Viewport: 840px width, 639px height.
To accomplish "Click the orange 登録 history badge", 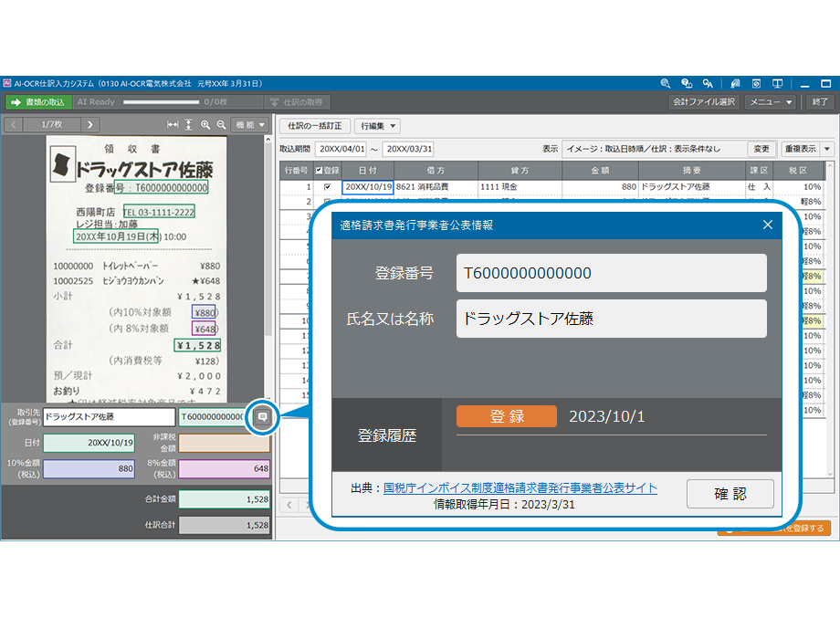I will click(507, 416).
